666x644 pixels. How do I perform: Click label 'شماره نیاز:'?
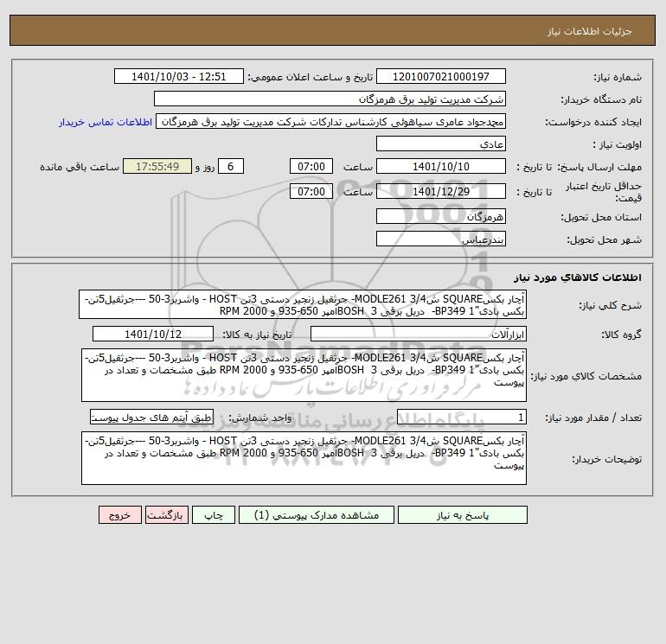(x=618, y=77)
